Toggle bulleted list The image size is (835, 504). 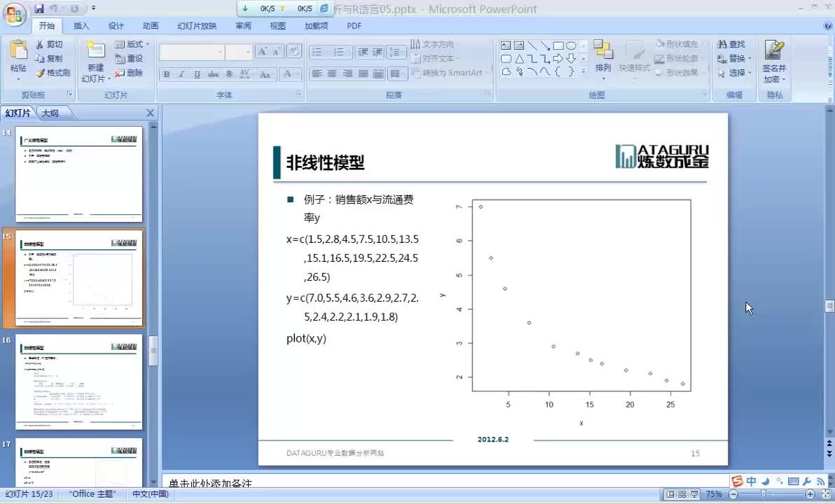[317, 52]
